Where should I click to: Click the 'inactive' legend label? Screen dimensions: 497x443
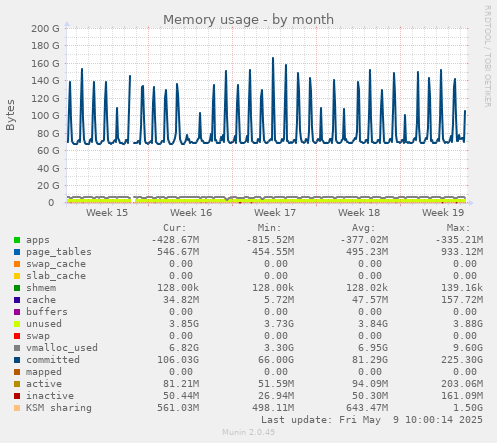[50, 396]
